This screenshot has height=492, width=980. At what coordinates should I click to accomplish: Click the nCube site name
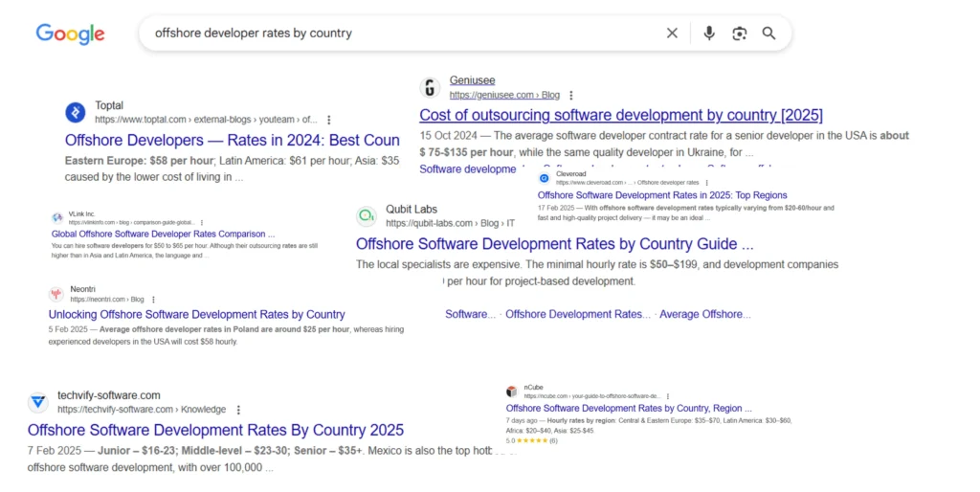click(533, 388)
